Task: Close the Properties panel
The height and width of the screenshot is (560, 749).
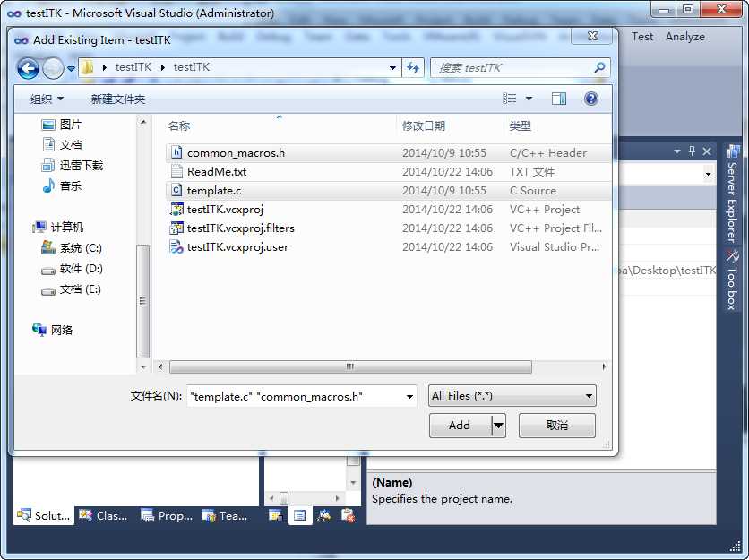Action: tap(707, 151)
